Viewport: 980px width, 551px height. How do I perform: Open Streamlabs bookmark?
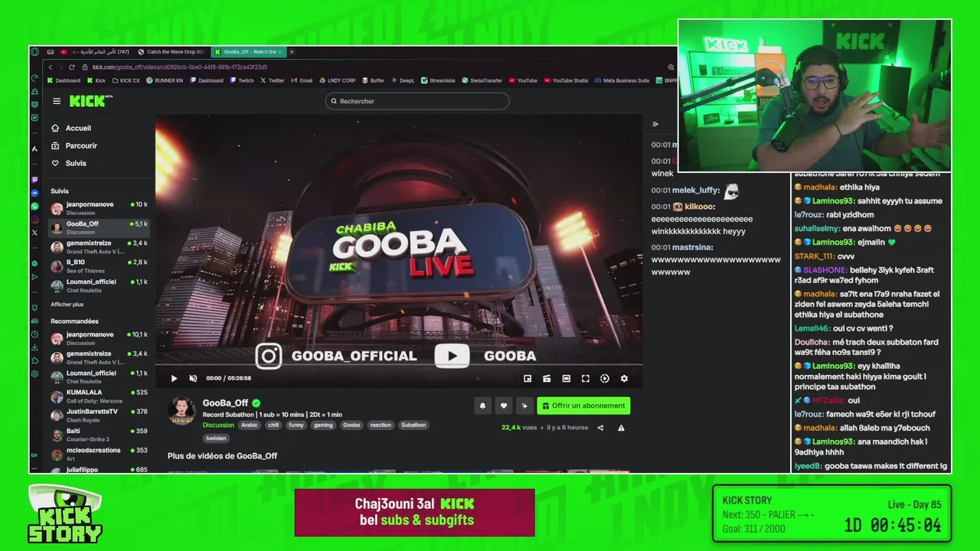point(438,80)
